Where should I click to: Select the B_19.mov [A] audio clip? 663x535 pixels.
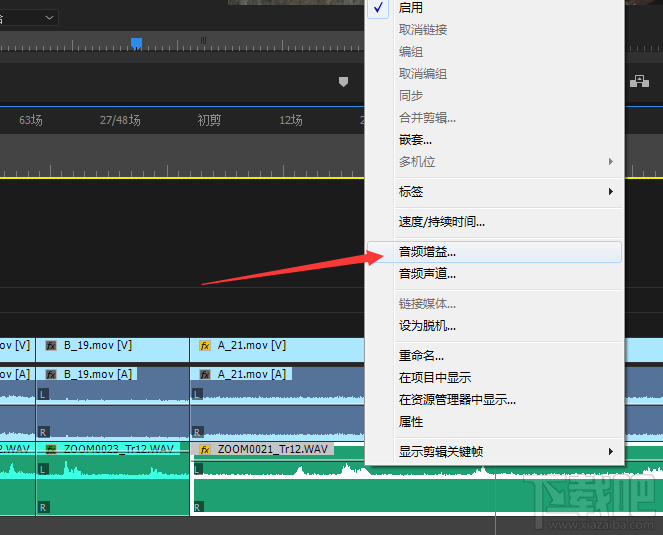[x=112, y=403]
